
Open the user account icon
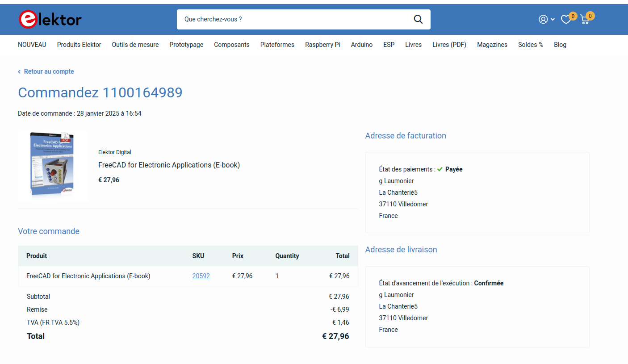tap(543, 19)
